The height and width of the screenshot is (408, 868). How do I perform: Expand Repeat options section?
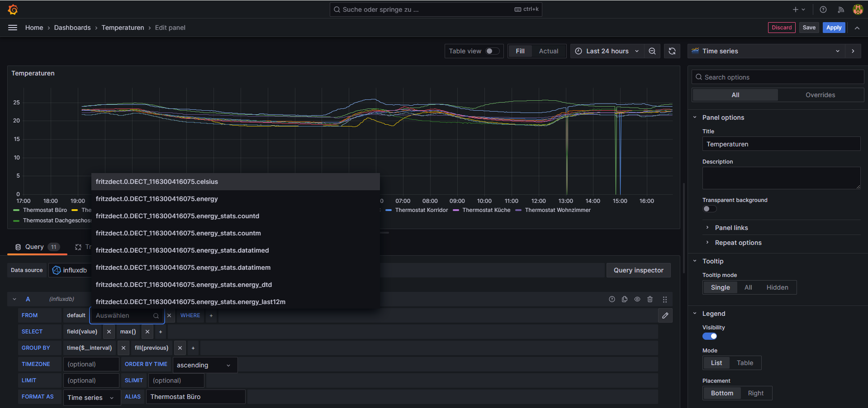(707, 243)
